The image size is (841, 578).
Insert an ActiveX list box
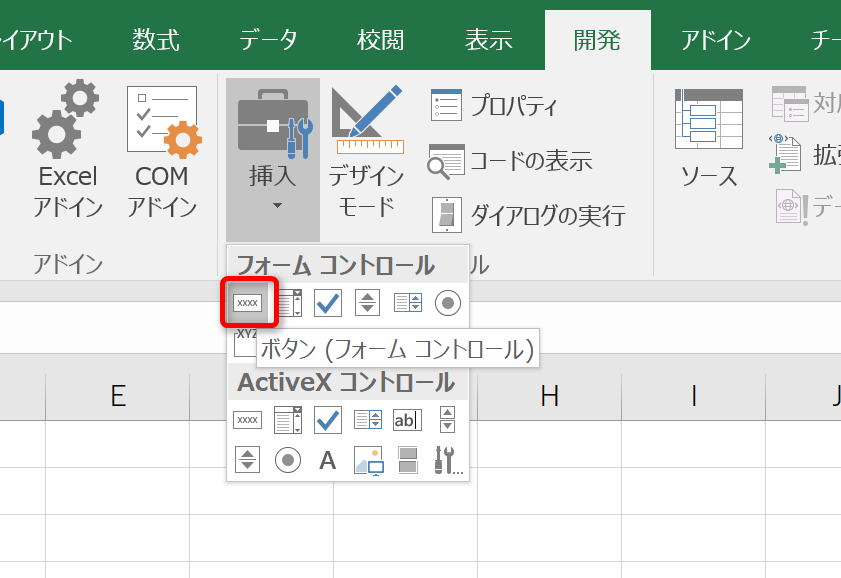[x=368, y=420]
